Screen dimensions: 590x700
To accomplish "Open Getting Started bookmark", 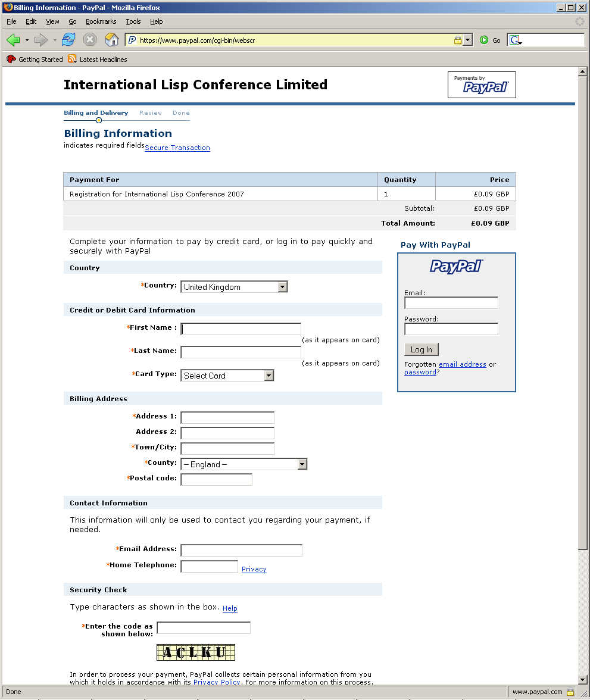I will 35,60.
